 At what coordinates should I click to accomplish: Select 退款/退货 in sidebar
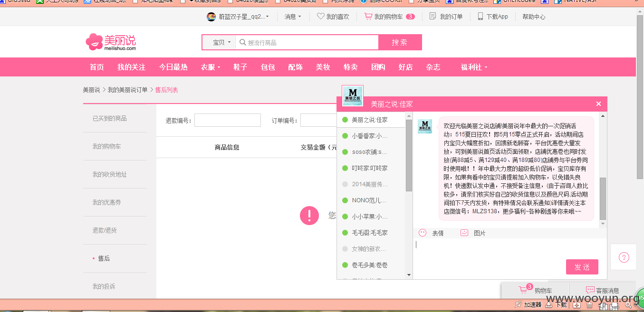[x=105, y=230]
